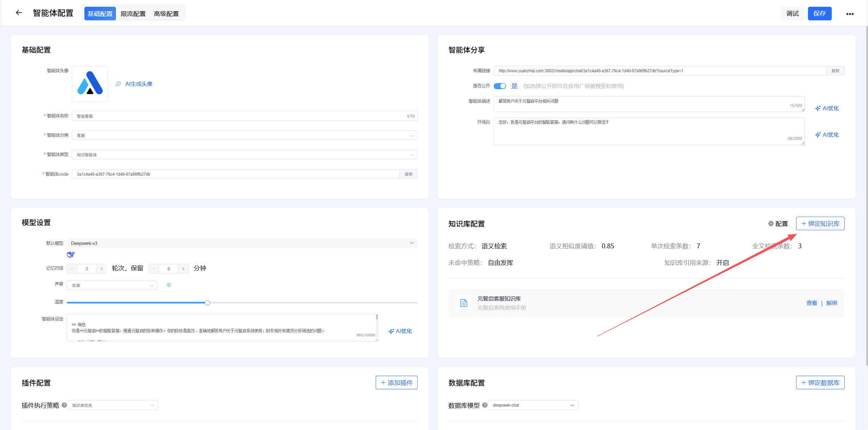Click the 配置 gear icon in 知识库配置
This screenshot has width=868, height=430.
[x=771, y=224]
